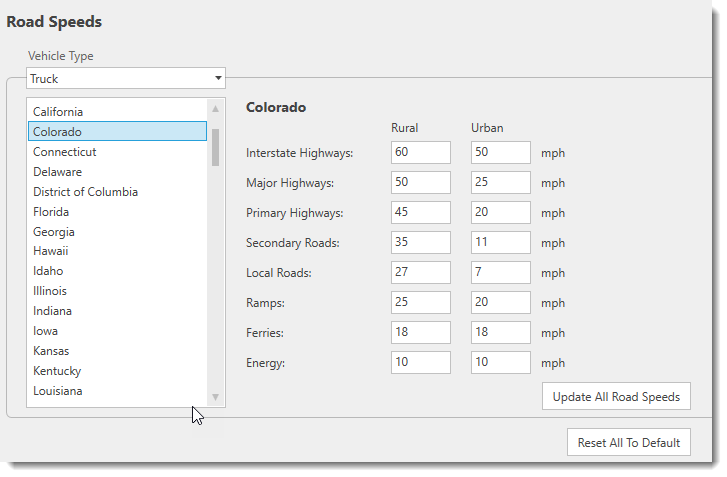Screen dimensions: 727x477
Task: Click the Ferries rural speed field
Action: click(x=420, y=333)
